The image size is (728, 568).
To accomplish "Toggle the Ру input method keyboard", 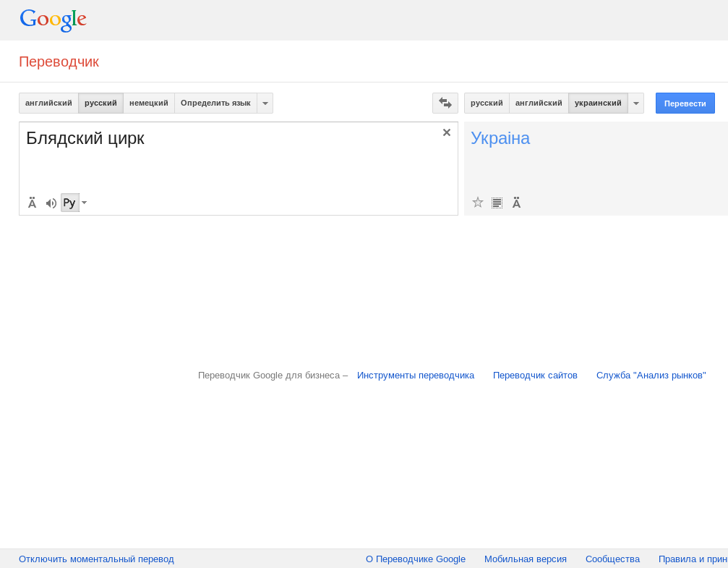I will 69,203.
